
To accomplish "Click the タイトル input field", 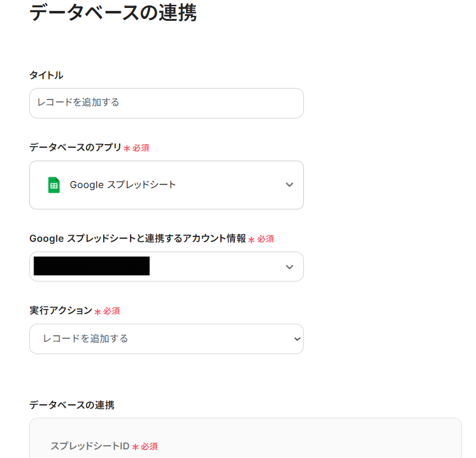I will 166,103.
